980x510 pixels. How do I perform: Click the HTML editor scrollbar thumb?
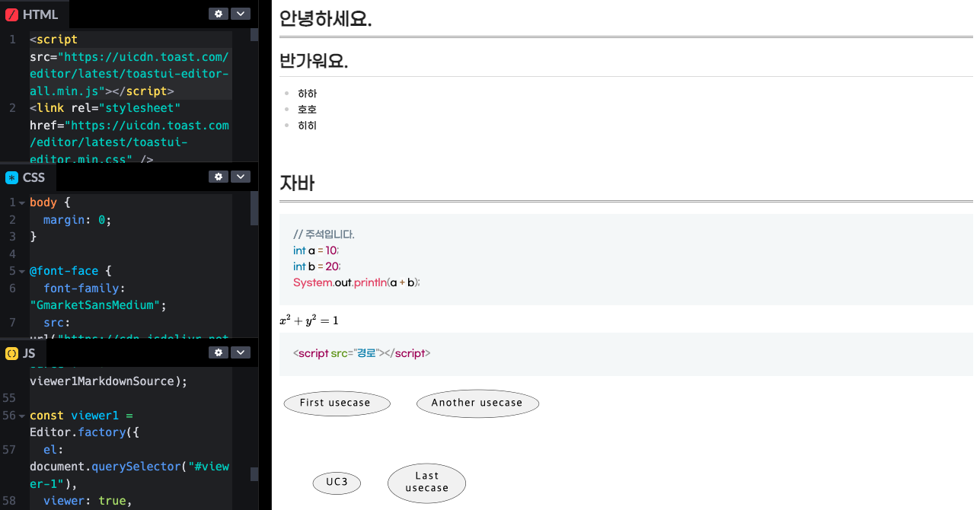(254, 34)
